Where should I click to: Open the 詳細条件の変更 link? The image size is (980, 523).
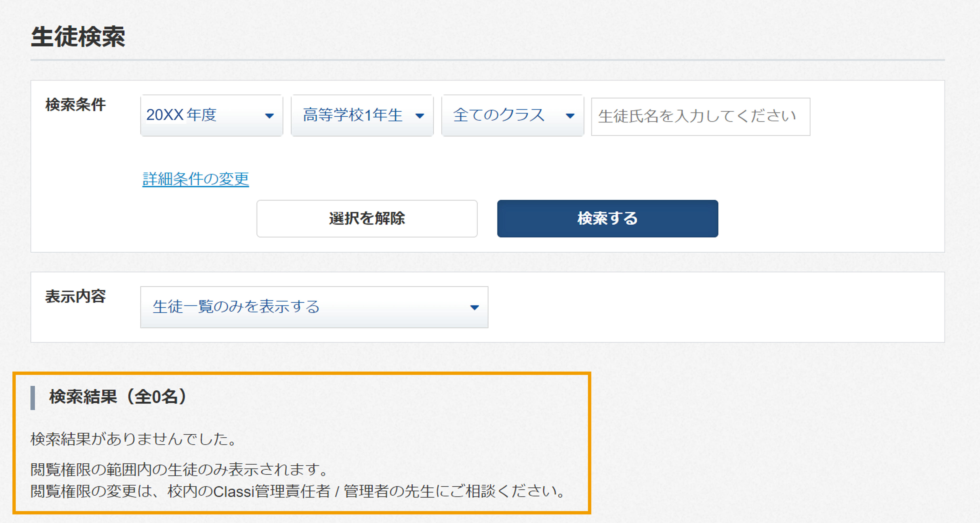195,179
